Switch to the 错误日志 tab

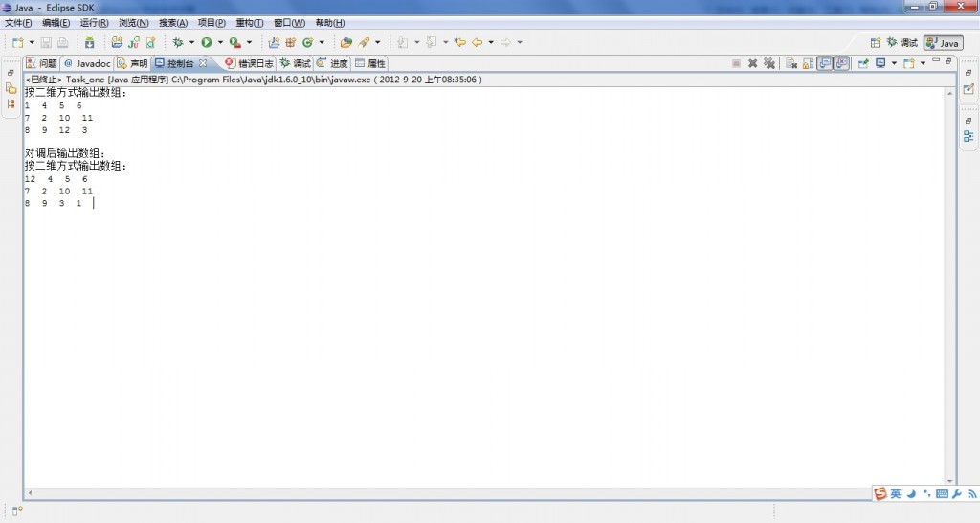249,63
